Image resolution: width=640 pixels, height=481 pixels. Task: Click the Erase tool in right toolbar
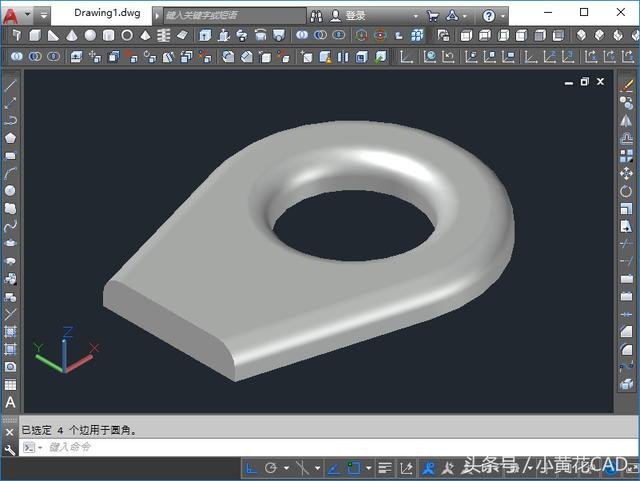click(627, 85)
